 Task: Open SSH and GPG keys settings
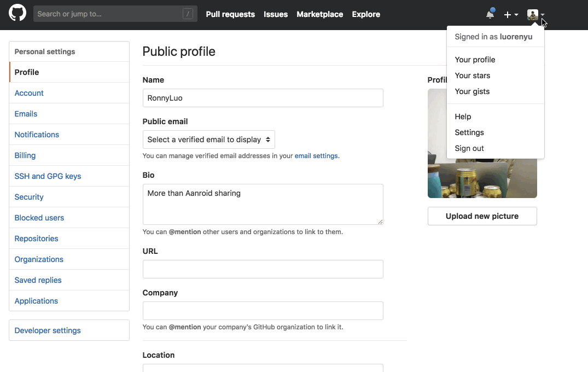click(x=48, y=176)
